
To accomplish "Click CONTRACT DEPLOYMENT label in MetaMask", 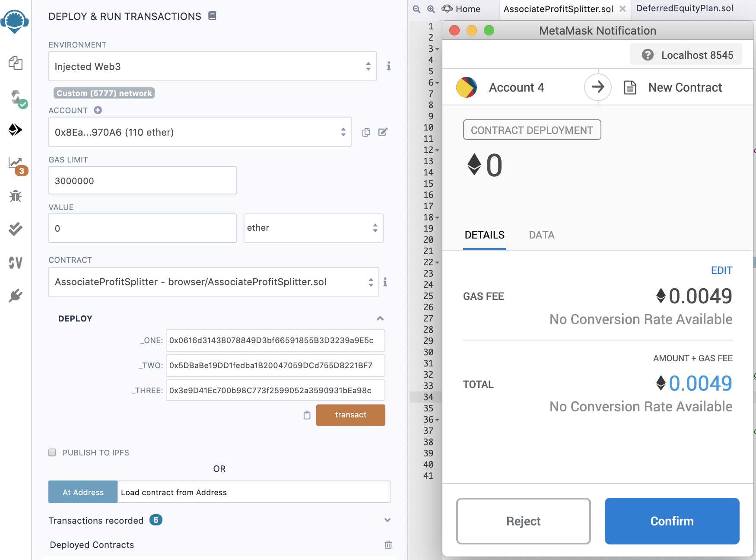I will pos(532,130).
